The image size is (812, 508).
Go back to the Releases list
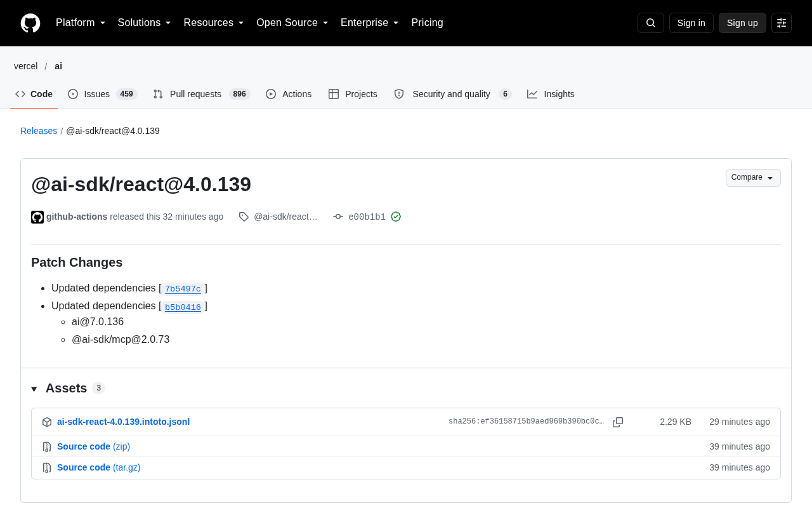click(39, 131)
